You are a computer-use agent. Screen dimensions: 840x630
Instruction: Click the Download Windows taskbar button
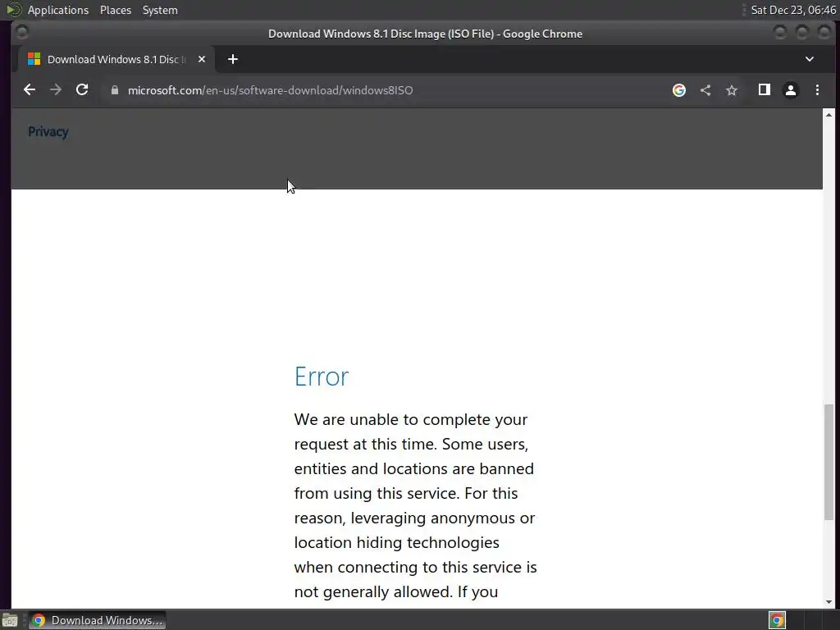tap(97, 620)
